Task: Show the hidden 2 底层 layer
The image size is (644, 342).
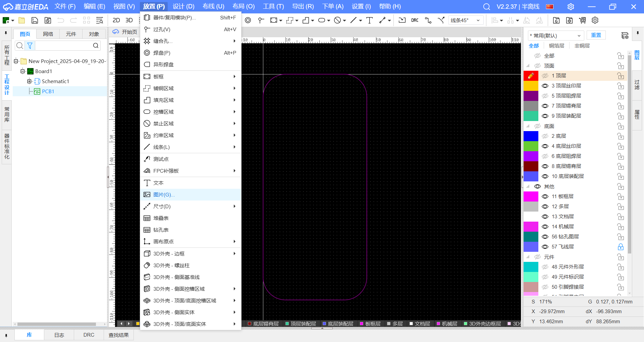Action: click(545, 136)
